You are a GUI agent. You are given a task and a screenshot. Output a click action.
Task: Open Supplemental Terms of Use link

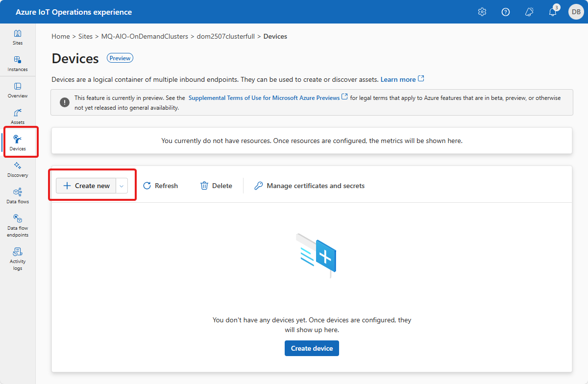268,97
